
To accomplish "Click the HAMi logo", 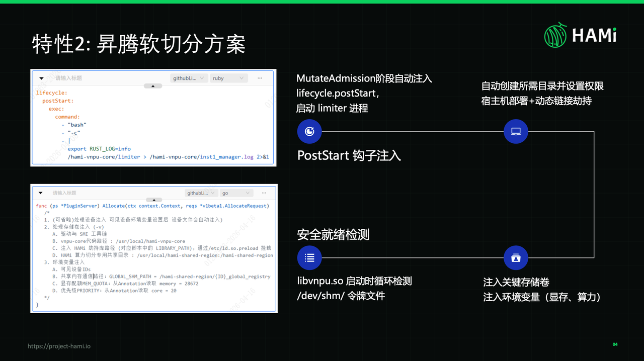I will 580,35.
